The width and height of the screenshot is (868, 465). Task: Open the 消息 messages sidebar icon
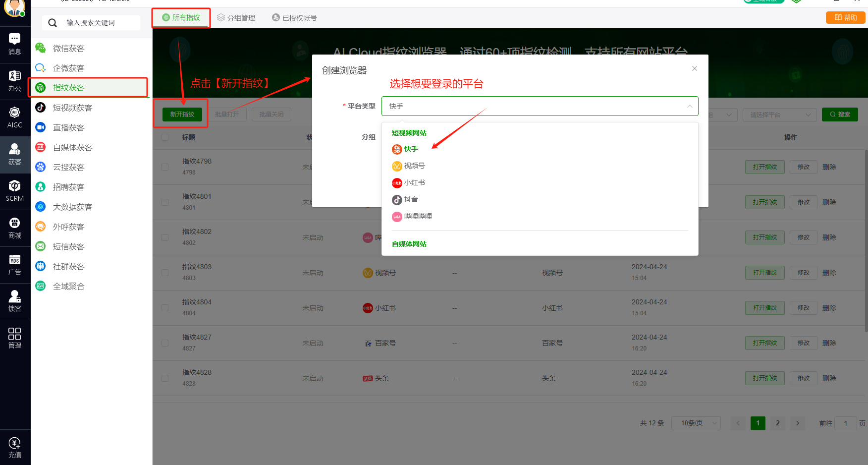coord(15,44)
